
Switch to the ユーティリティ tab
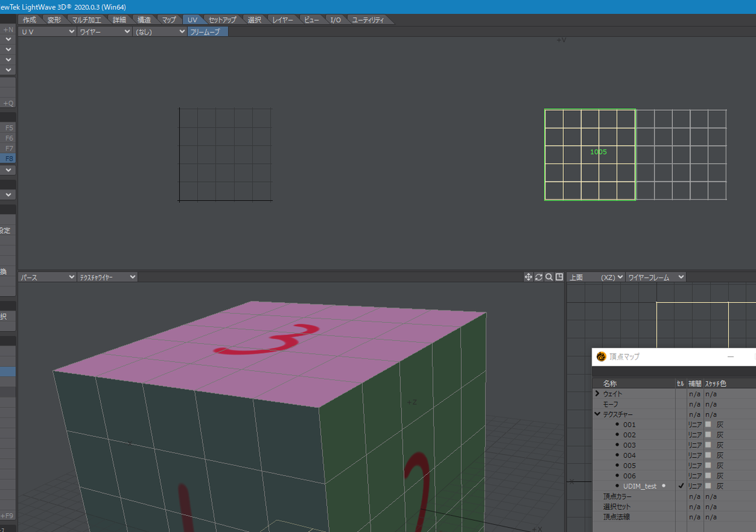tap(369, 20)
